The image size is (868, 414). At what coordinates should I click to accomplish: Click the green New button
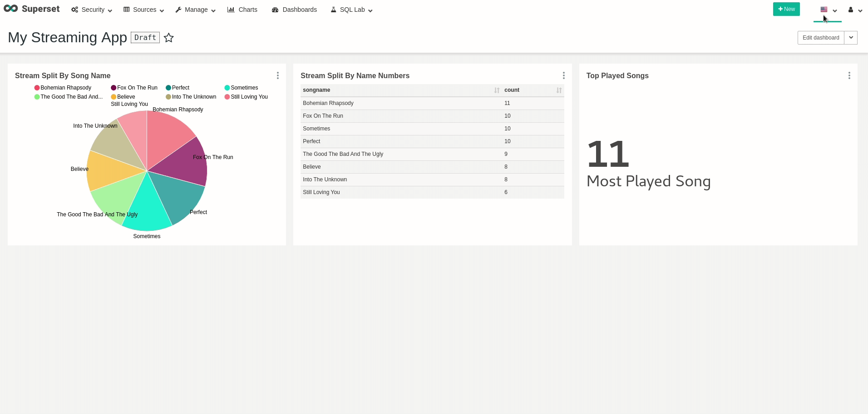(x=786, y=9)
